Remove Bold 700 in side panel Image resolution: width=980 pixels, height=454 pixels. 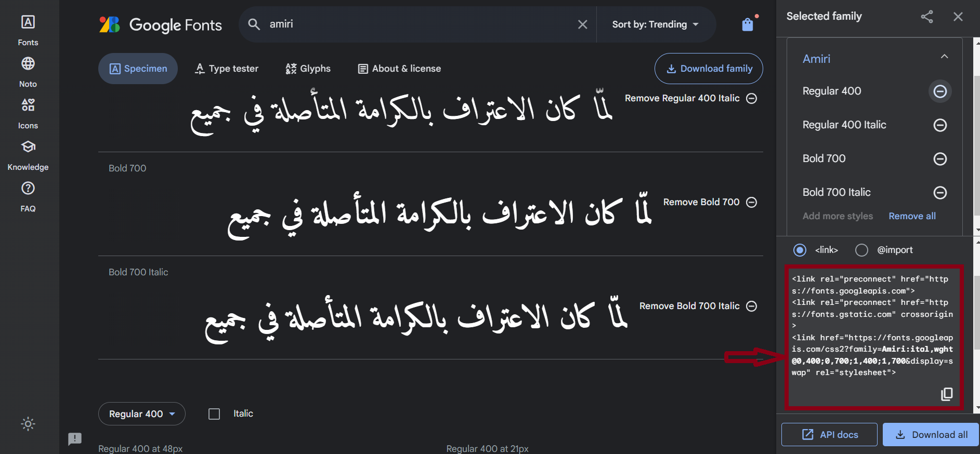(x=940, y=159)
